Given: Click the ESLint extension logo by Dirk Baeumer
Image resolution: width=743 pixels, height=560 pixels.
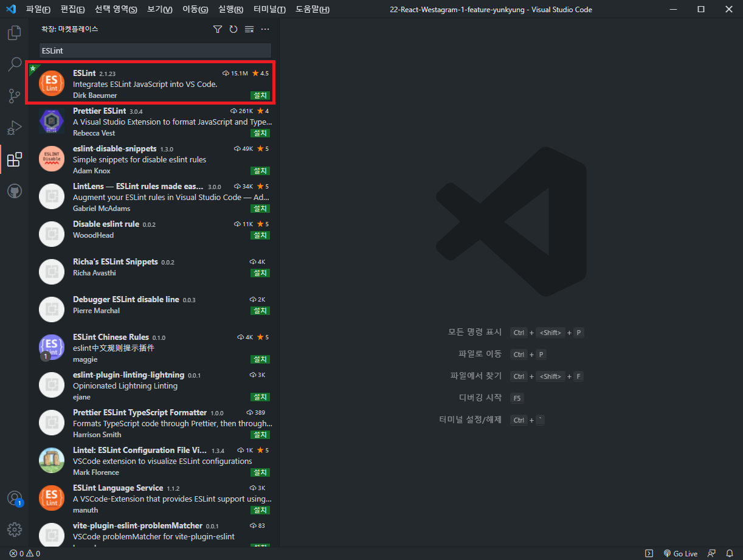Looking at the screenshot, I should point(52,84).
